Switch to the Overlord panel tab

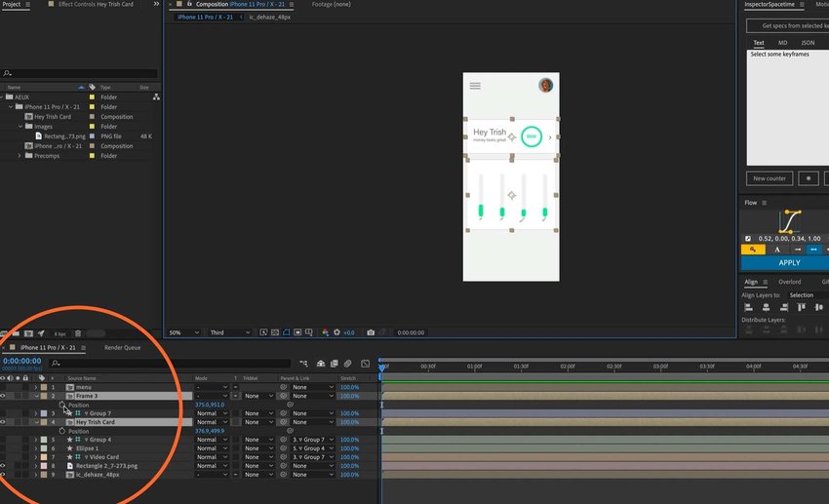pos(789,282)
